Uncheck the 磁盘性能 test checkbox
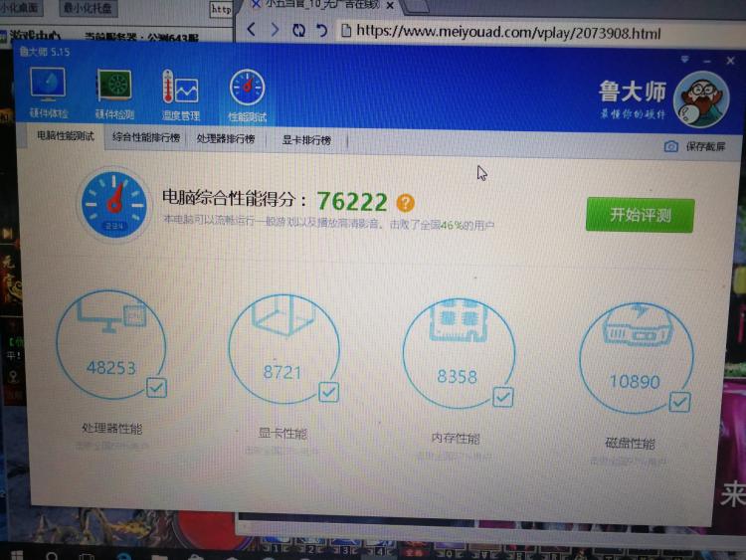The height and width of the screenshot is (560, 746). 680,402
